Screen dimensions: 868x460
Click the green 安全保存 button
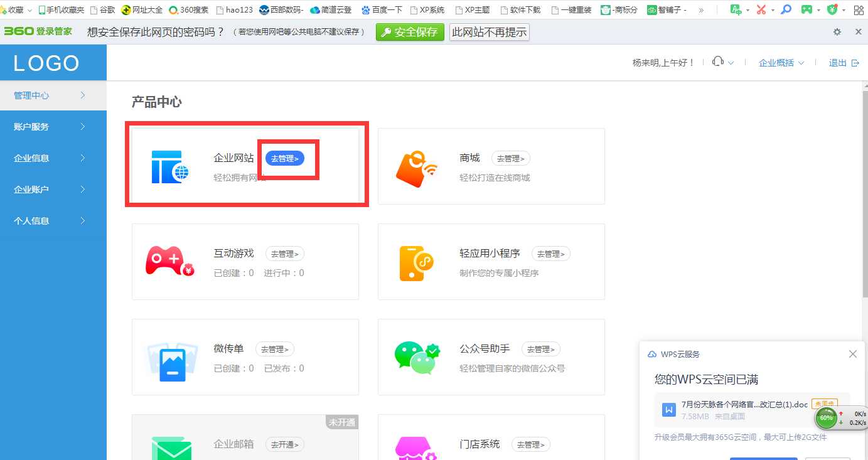pos(410,32)
